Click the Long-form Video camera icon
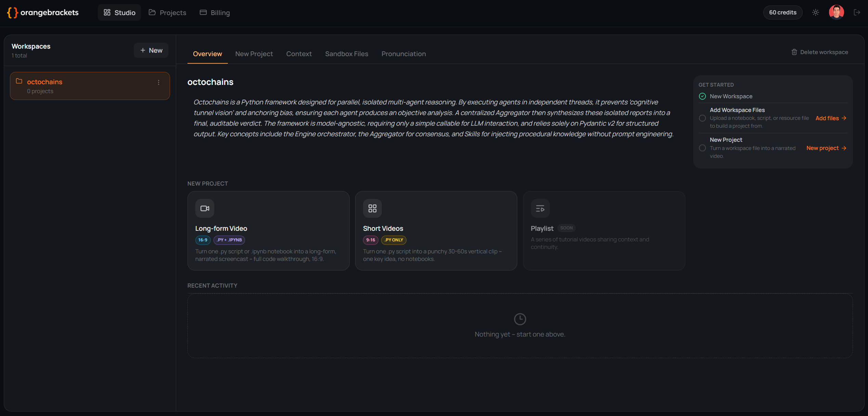Image resolution: width=868 pixels, height=416 pixels. click(205, 208)
